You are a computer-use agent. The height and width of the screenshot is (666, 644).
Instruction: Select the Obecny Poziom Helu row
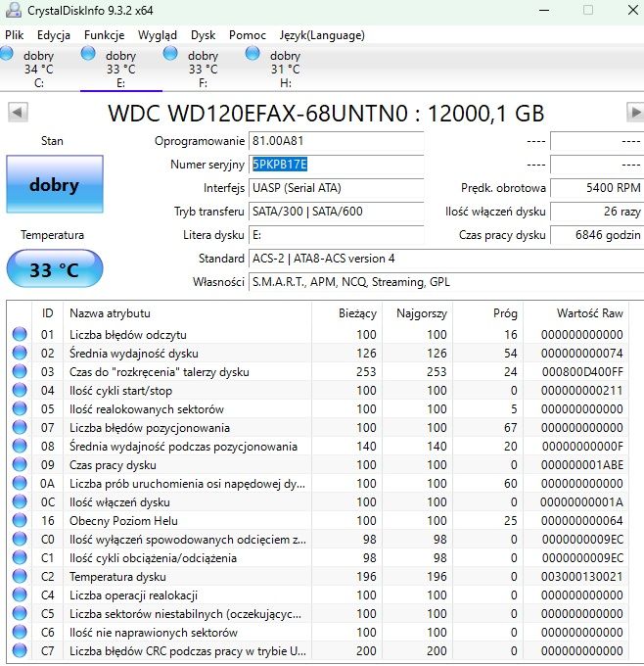[x=317, y=520]
